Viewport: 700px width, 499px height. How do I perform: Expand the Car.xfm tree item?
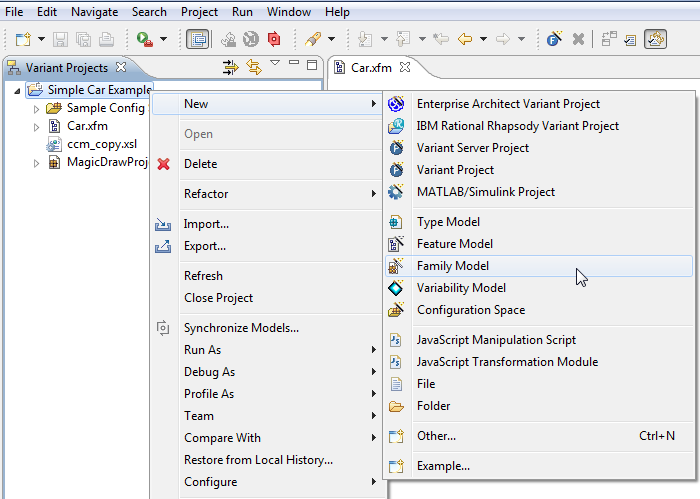(x=37, y=127)
